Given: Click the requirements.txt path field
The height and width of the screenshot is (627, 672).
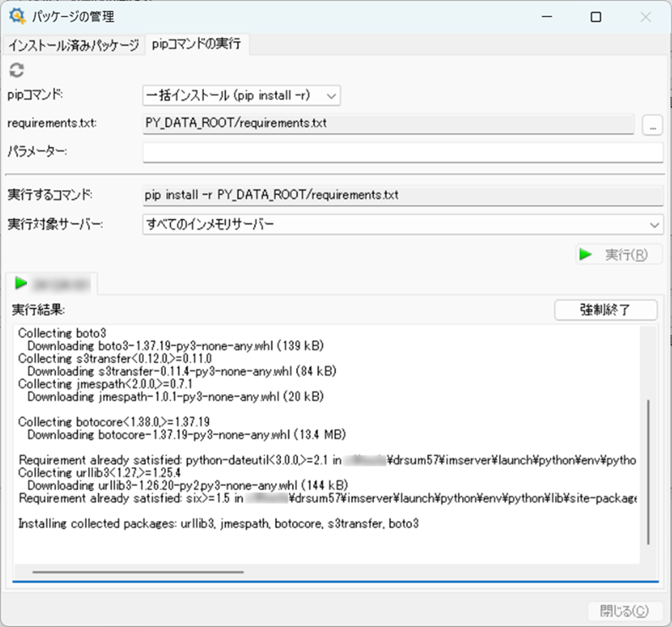Looking at the screenshot, I should (x=389, y=124).
